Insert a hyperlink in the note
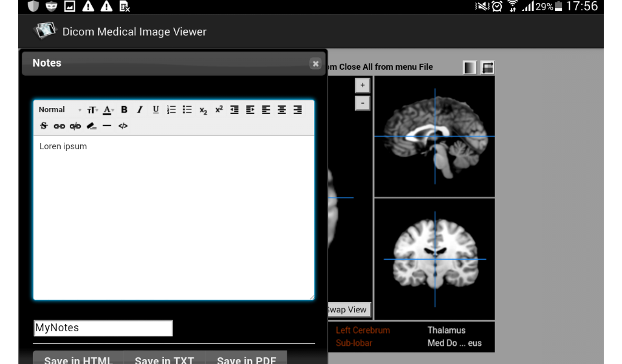Screen dimensions: 622x364 point(59,126)
